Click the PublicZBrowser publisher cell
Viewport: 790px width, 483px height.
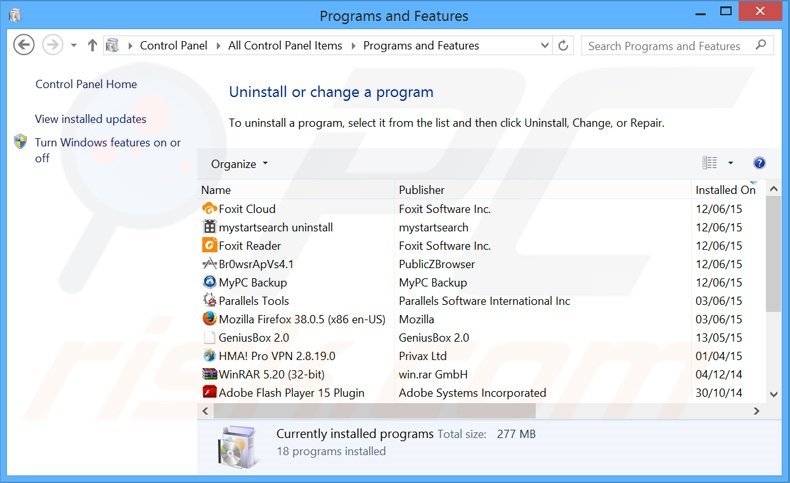pos(436,264)
